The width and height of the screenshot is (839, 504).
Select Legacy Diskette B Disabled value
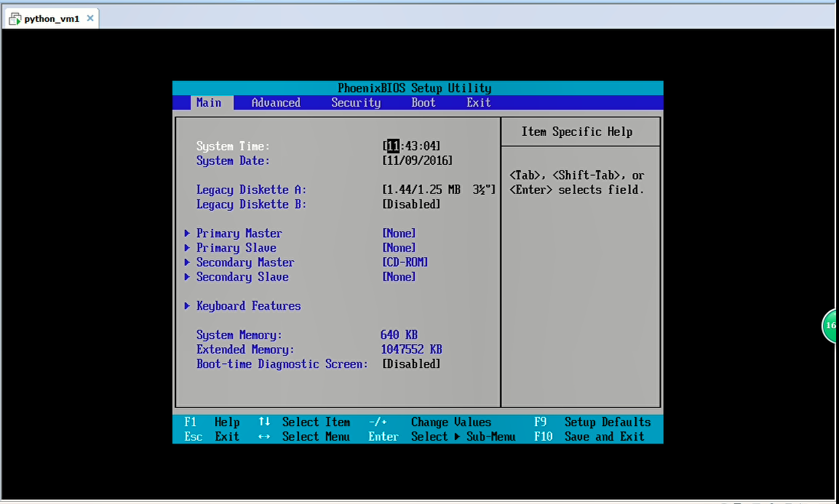point(411,204)
